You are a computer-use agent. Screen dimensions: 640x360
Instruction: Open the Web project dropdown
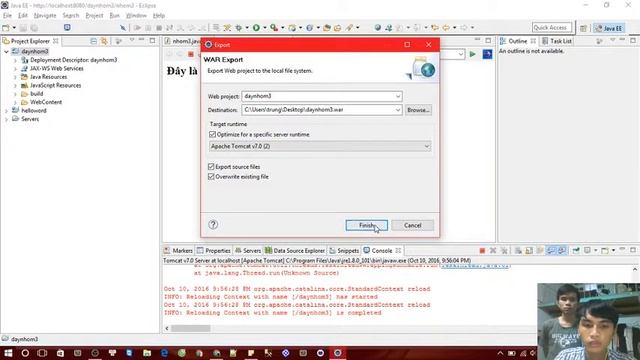398,96
